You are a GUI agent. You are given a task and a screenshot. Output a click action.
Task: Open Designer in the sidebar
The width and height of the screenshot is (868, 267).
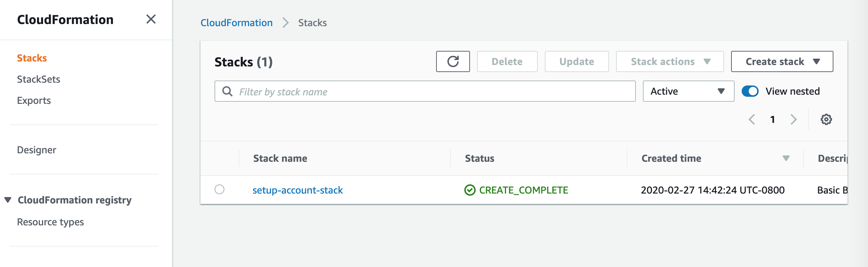36,150
